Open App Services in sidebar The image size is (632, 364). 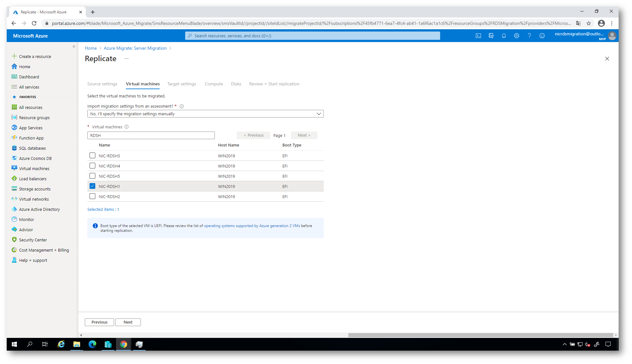tap(31, 128)
